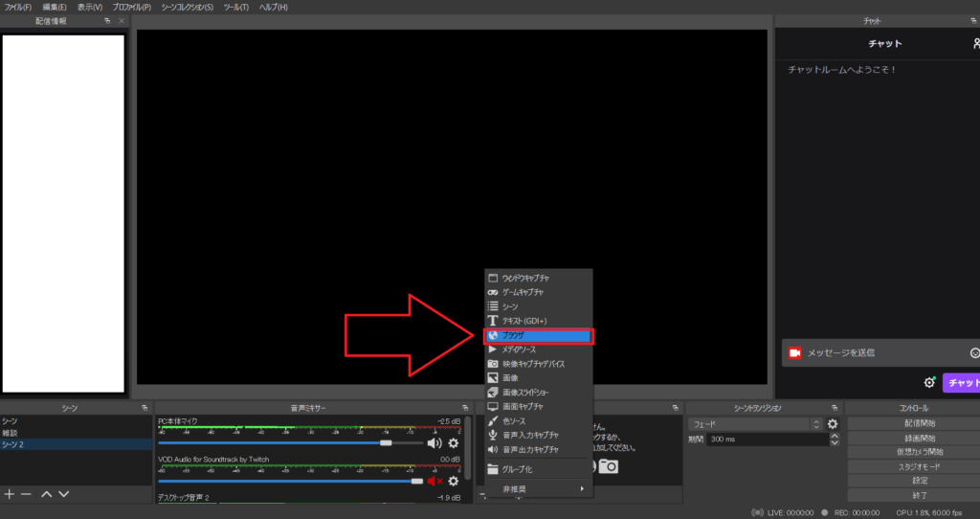Choose 音声出力キャプチャ from the source menu
This screenshot has height=519, width=980.
[x=539, y=450]
